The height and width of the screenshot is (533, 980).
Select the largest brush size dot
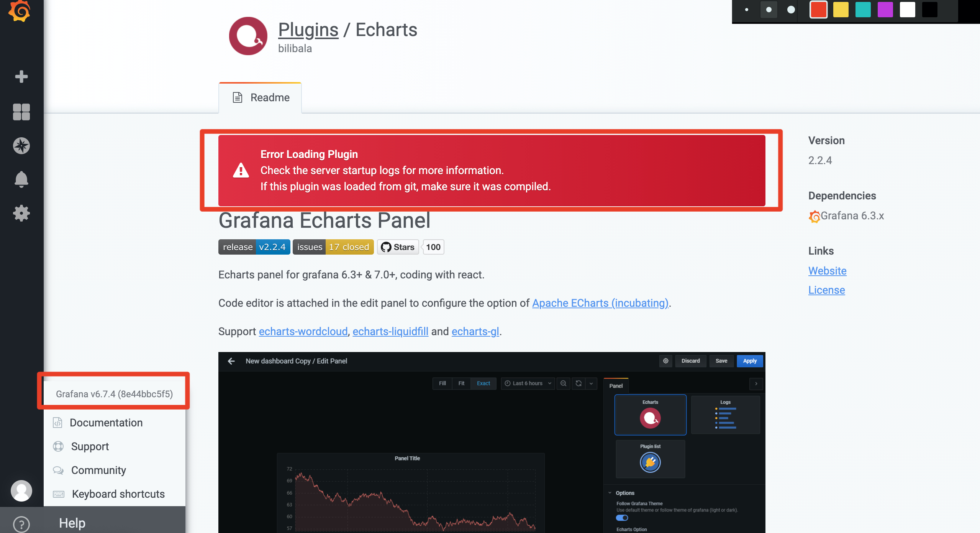pos(791,10)
